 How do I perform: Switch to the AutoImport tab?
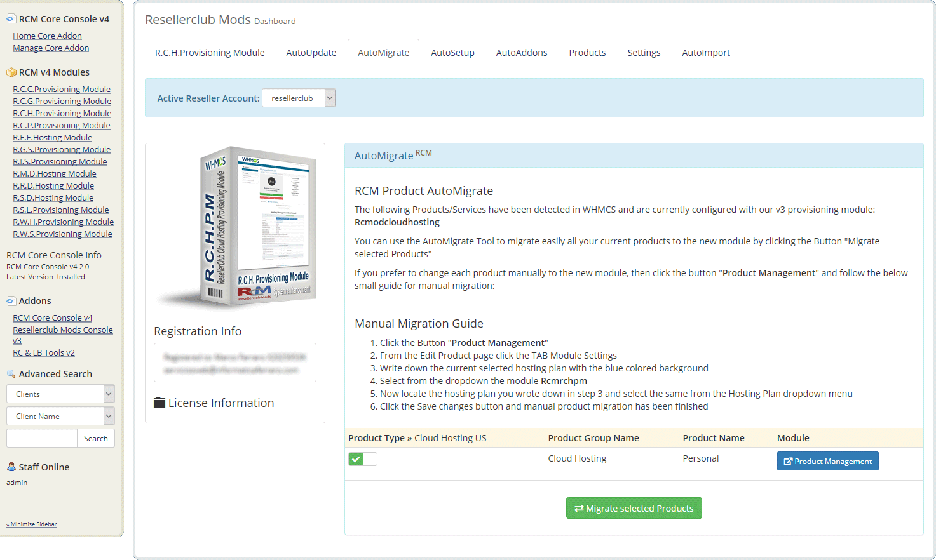[x=706, y=53]
